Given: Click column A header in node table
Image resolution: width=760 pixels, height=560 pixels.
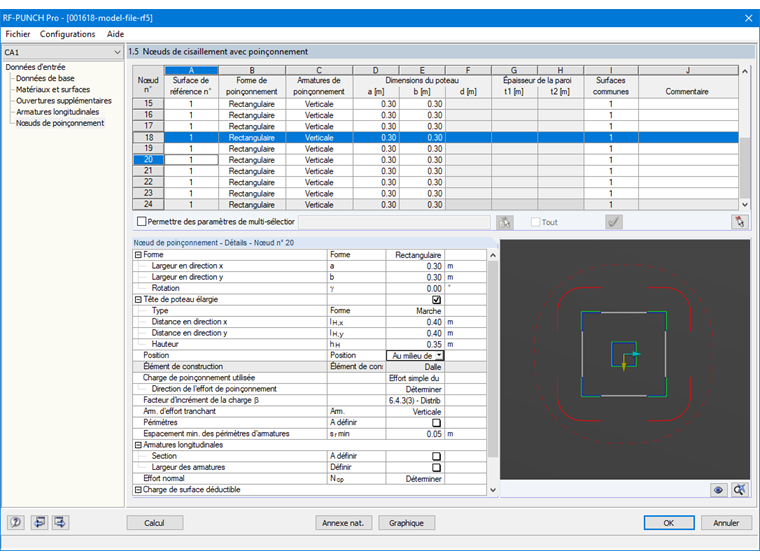Looking at the screenshot, I should (x=191, y=70).
